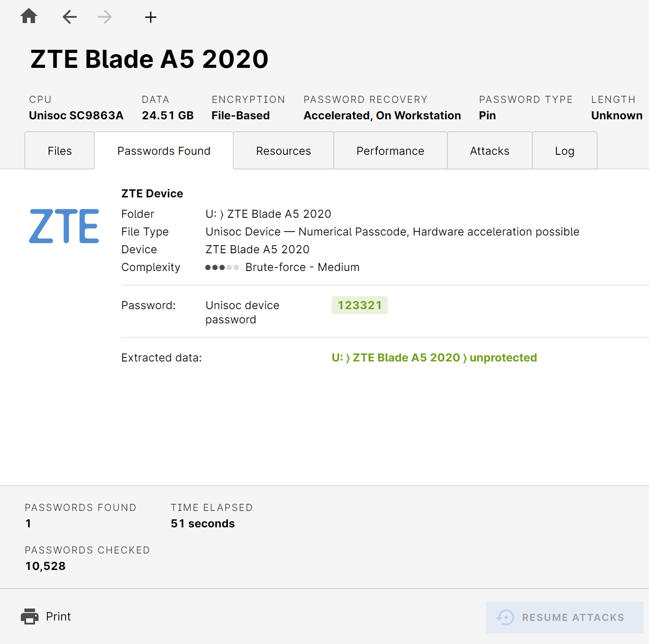Click the circular resume arrow icon
649x644 pixels.
505,617
